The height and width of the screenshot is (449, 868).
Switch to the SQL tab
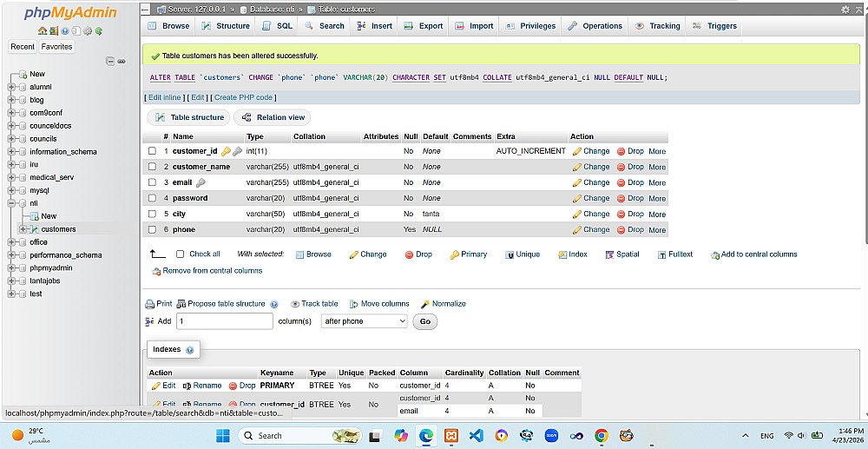[x=277, y=26]
